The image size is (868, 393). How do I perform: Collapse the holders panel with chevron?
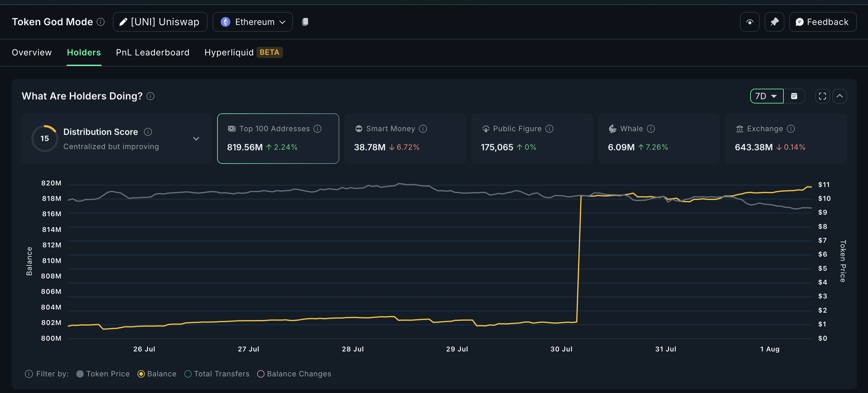click(x=839, y=96)
